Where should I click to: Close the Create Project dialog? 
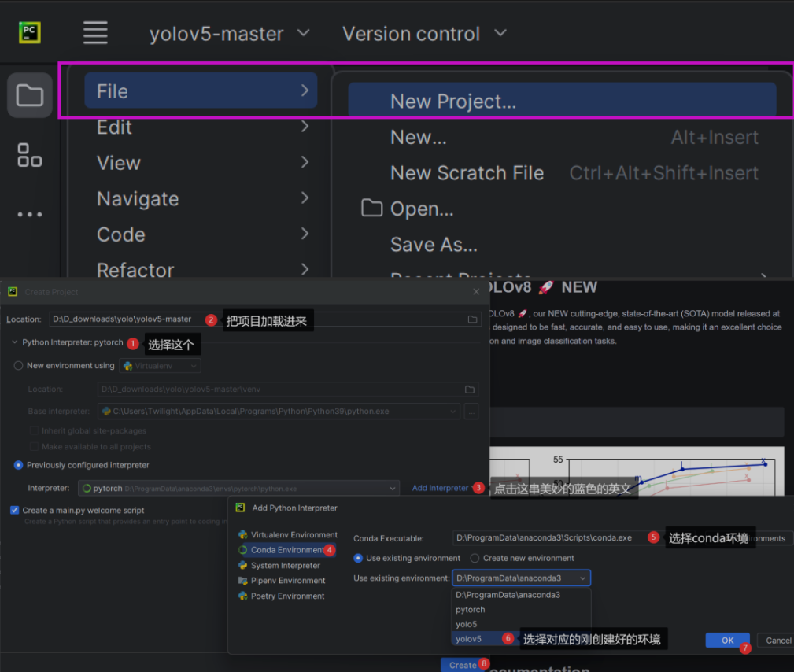476,292
